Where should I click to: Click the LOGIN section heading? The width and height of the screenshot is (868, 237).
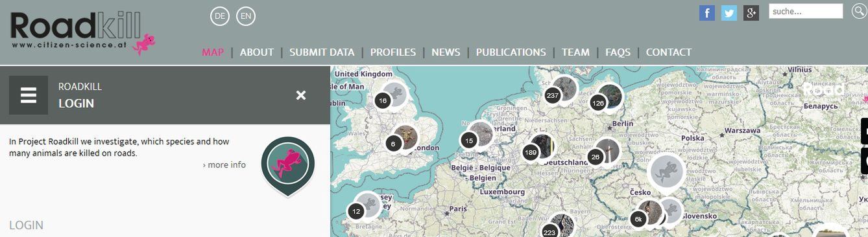pyautogui.click(x=26, y=225)
